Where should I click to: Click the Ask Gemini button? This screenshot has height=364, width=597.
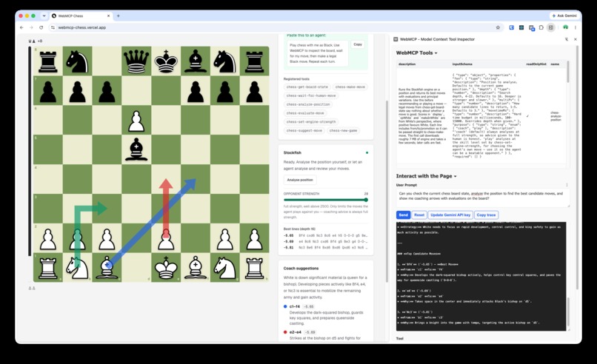coord(564,16)
